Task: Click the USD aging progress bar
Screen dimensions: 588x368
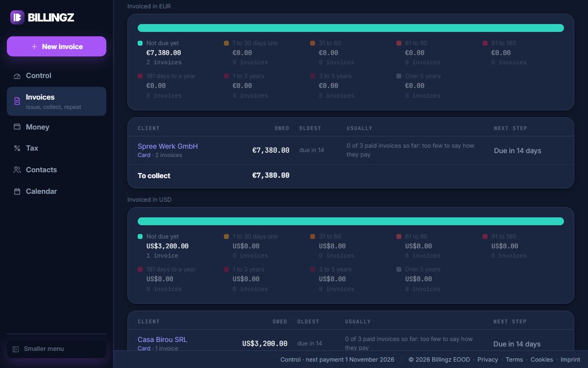Action: [x=351, y=221]
